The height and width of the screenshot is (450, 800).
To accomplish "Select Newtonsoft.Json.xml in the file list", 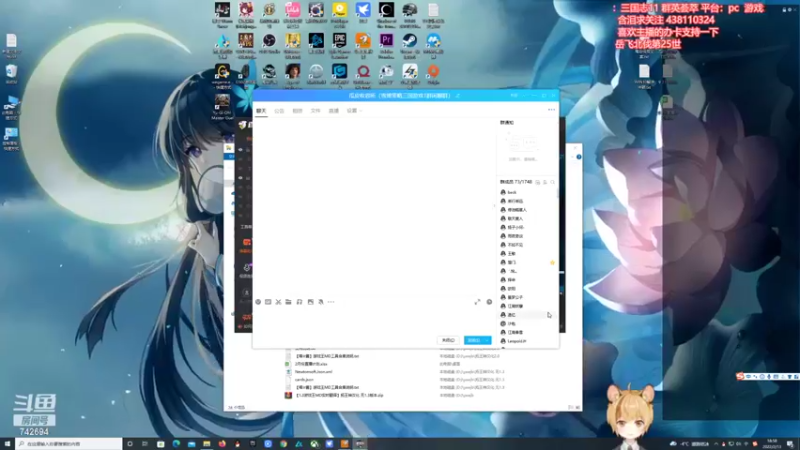I will click(313, 372).
